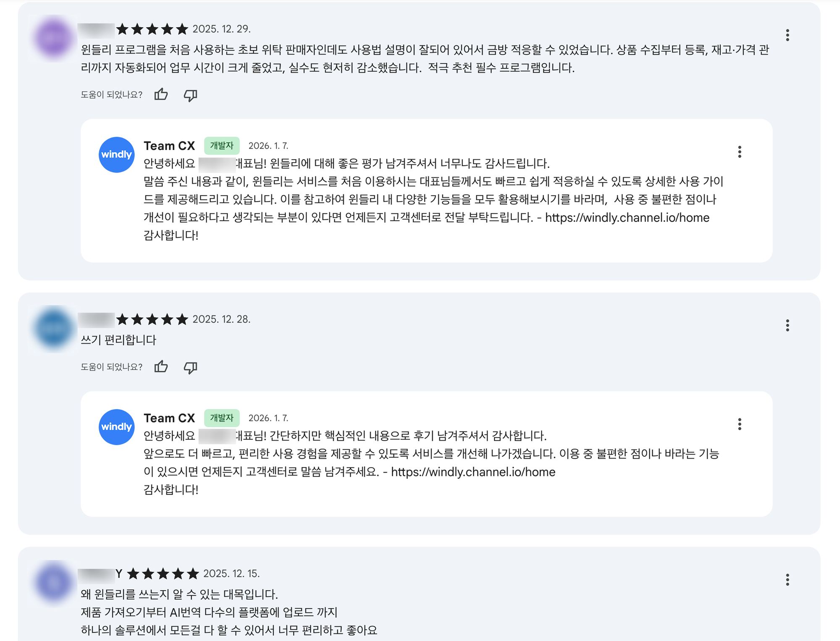Screen dimensions: 840x641
Task: Click the windly logo beside the first Team CX reply
Action: 116,155
